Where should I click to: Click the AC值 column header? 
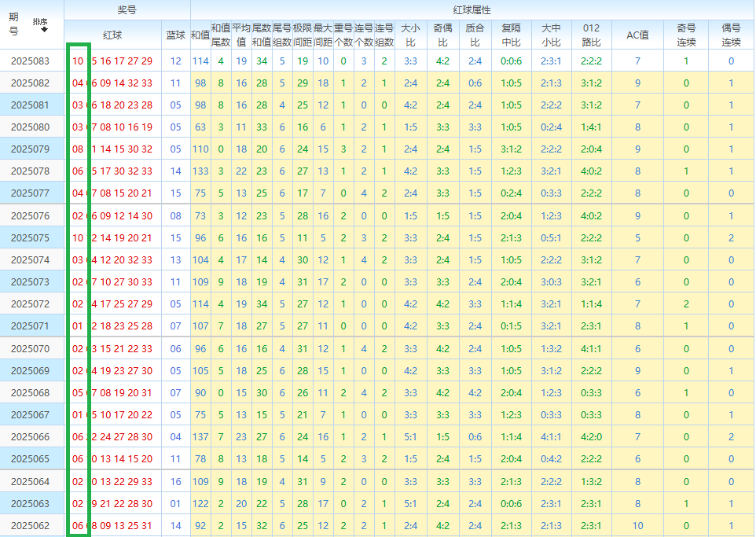637,35
